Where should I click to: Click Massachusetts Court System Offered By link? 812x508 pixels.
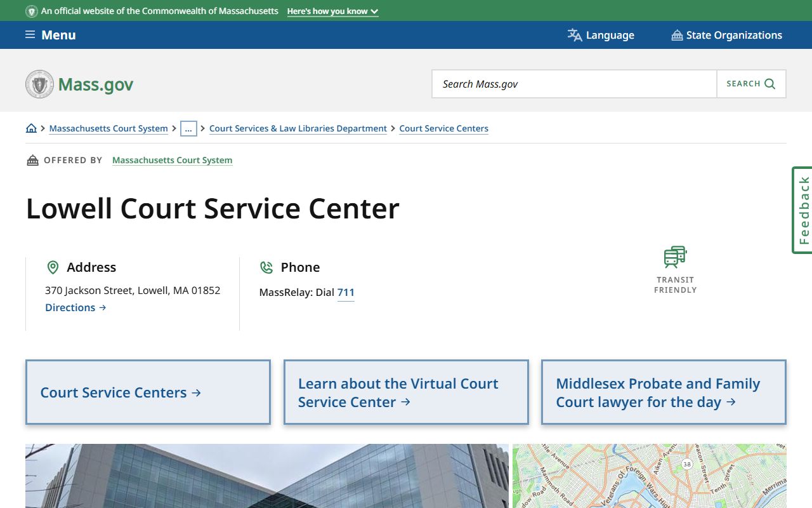[x=172, y=160]
